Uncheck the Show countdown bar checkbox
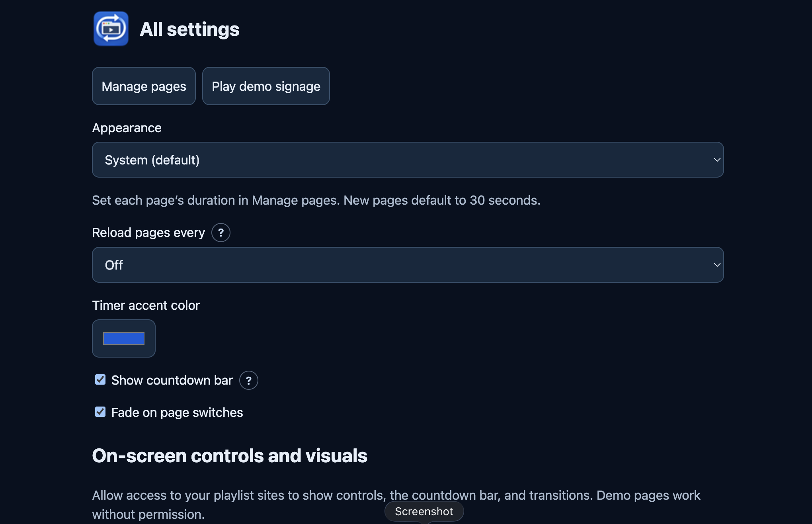The width and height of the screenshot is (812, 524). tap(100, 379)
